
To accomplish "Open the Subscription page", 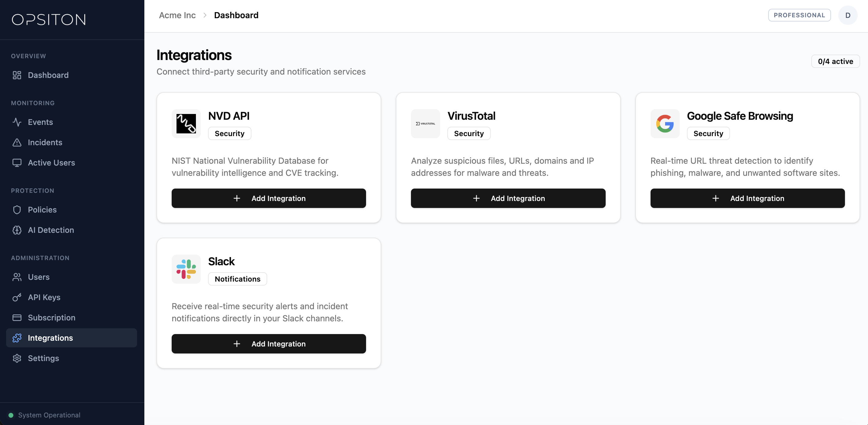I will pyautogui.click(x=51, y=318).
